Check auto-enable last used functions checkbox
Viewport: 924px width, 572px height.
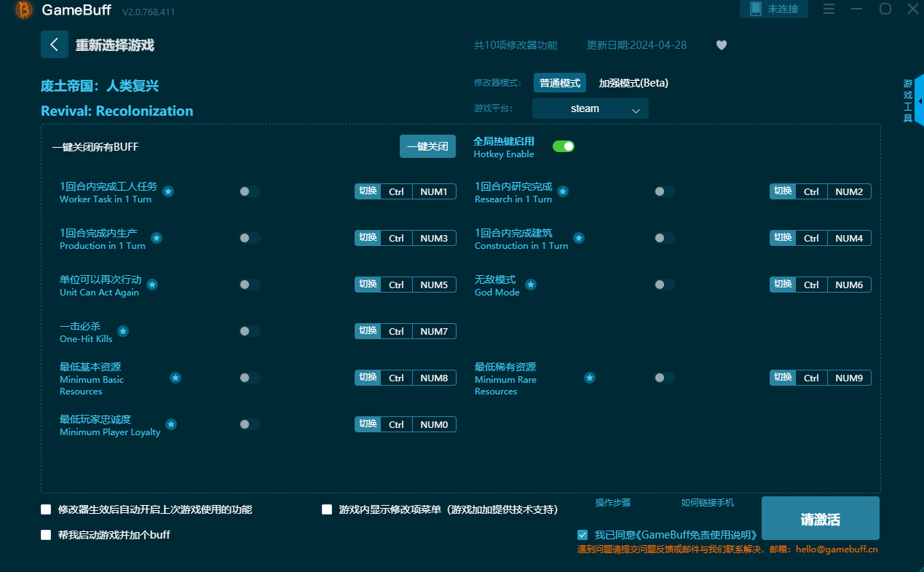(46, 509)
